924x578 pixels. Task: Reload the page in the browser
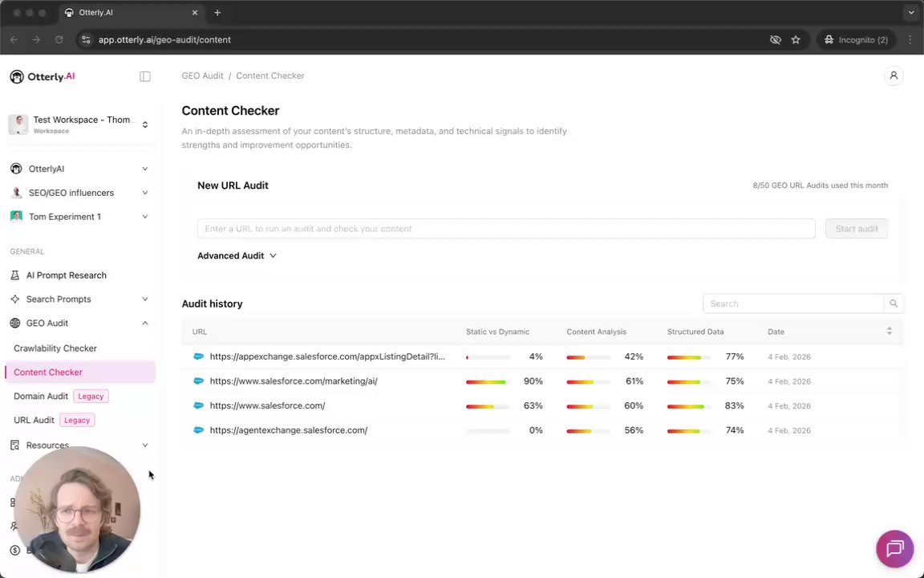(x=59, y=39)
